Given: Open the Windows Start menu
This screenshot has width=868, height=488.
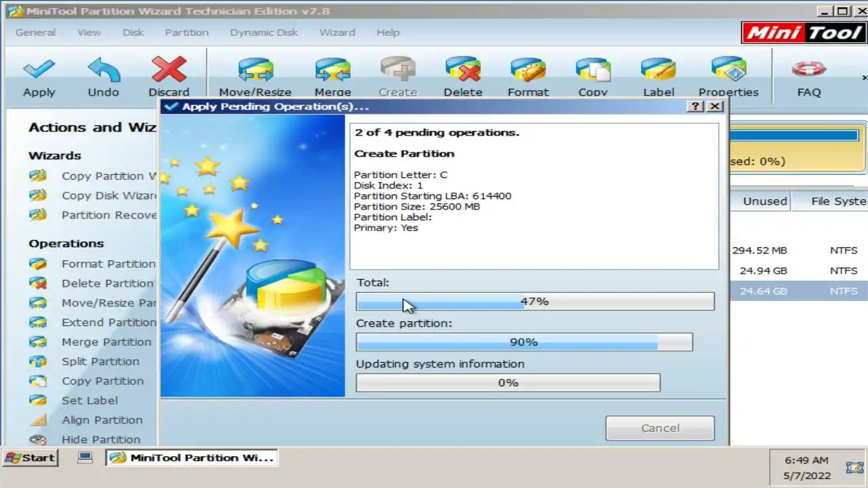Looking at the screenshot, I should (30, 458).
